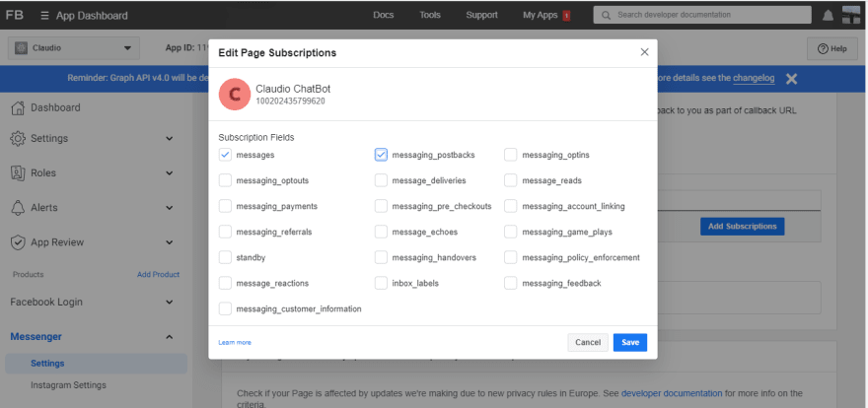
Task: Open My Apps in the header
Action: (x=540, y=15)
